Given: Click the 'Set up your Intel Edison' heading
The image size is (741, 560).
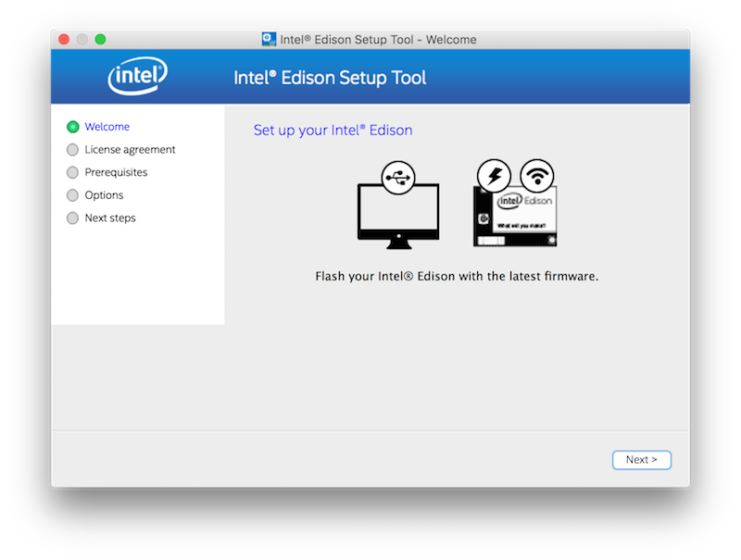Looking at the screenshot, I should click(333, 131).
